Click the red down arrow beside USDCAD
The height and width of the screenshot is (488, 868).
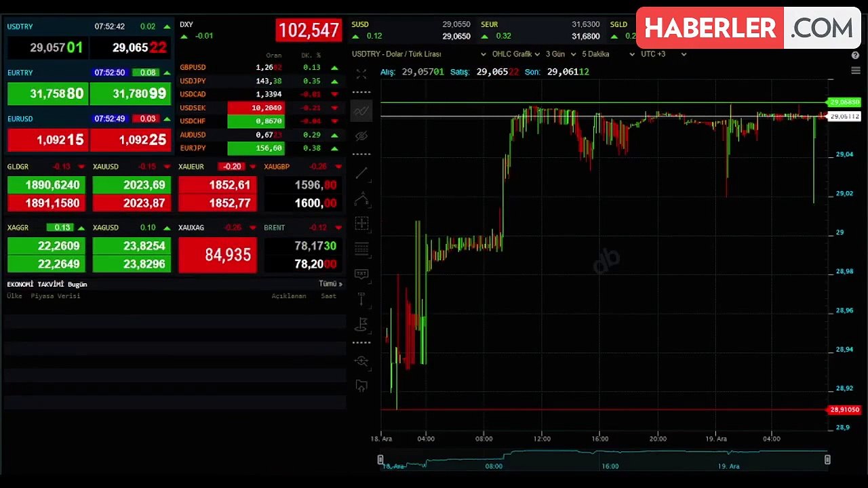coord(334,95)
